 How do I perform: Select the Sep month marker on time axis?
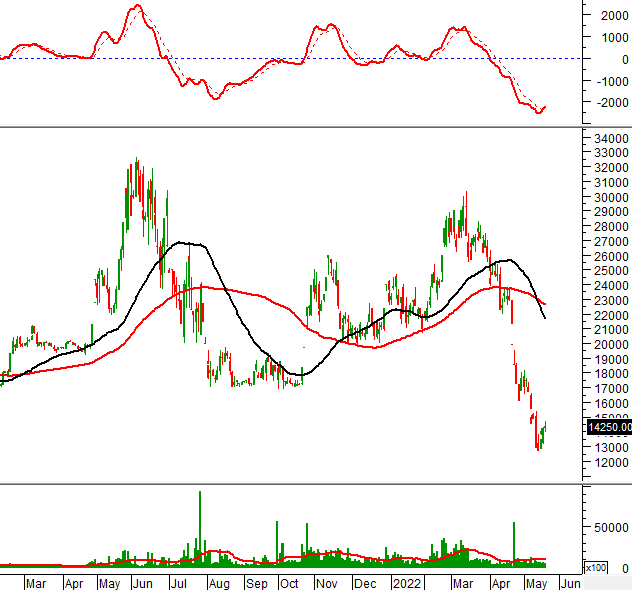tap(256, 582)
